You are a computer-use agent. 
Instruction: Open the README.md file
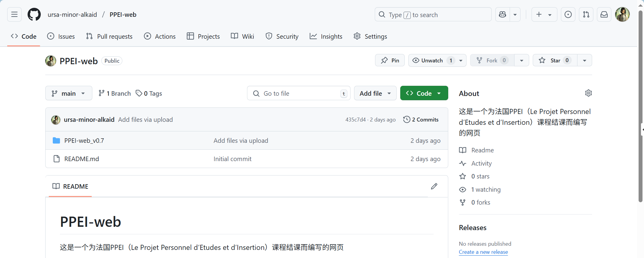pos(82,159)
